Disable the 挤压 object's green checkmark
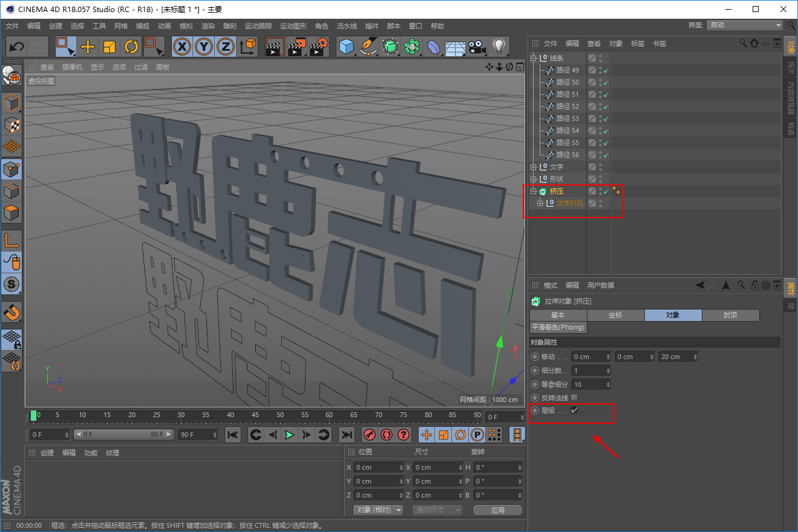This screenshot has width=798, height=532. pyautogui.click(x=606, y=191)
